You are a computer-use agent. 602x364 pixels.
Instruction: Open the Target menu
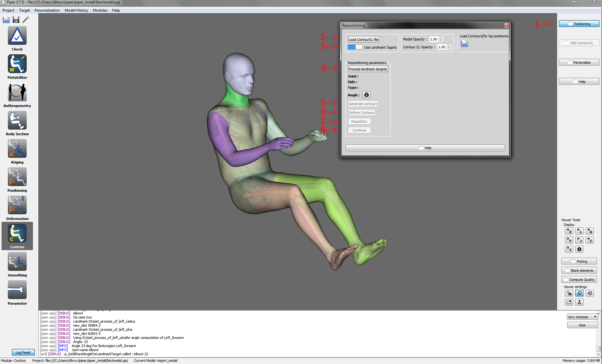pyautogui.click(x=24, y=10)
